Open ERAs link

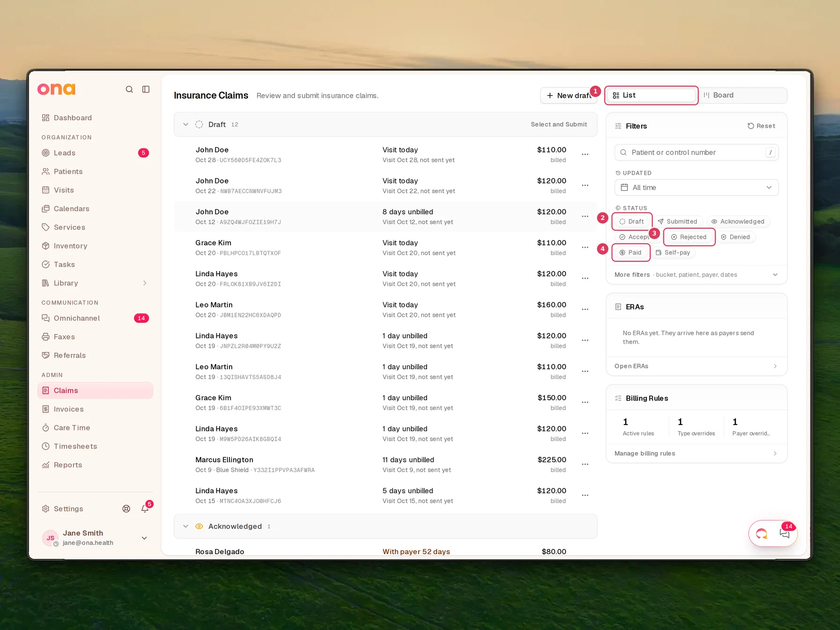point(696,366)
